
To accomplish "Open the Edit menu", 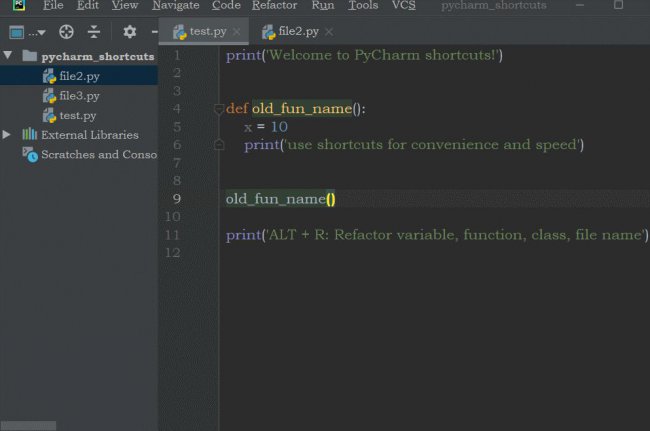I will [87, 5].
